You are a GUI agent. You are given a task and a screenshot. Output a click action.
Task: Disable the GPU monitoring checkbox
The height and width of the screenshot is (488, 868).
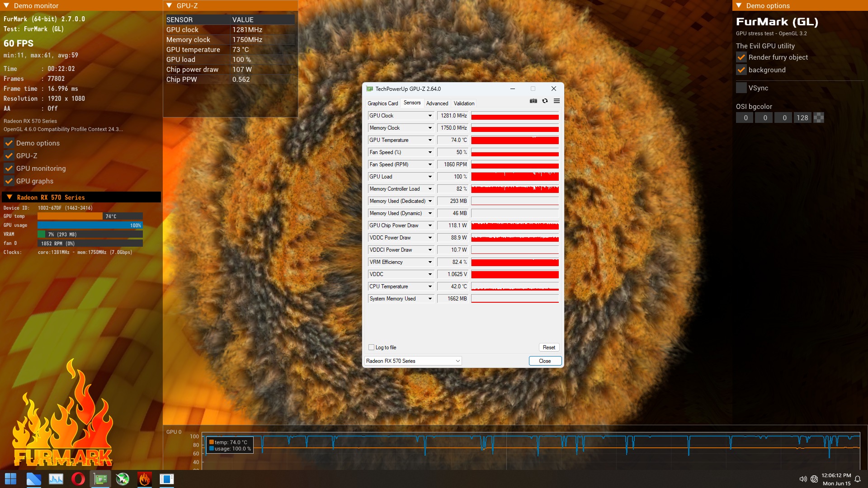click(9, 169)
